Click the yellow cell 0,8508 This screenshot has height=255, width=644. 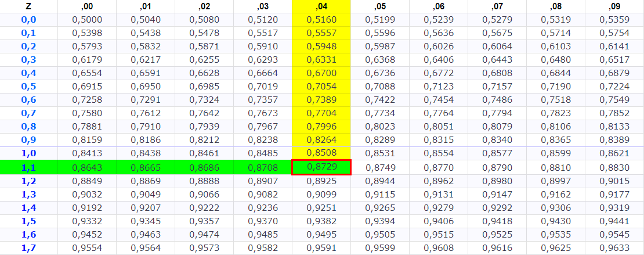tap(321, 154)
